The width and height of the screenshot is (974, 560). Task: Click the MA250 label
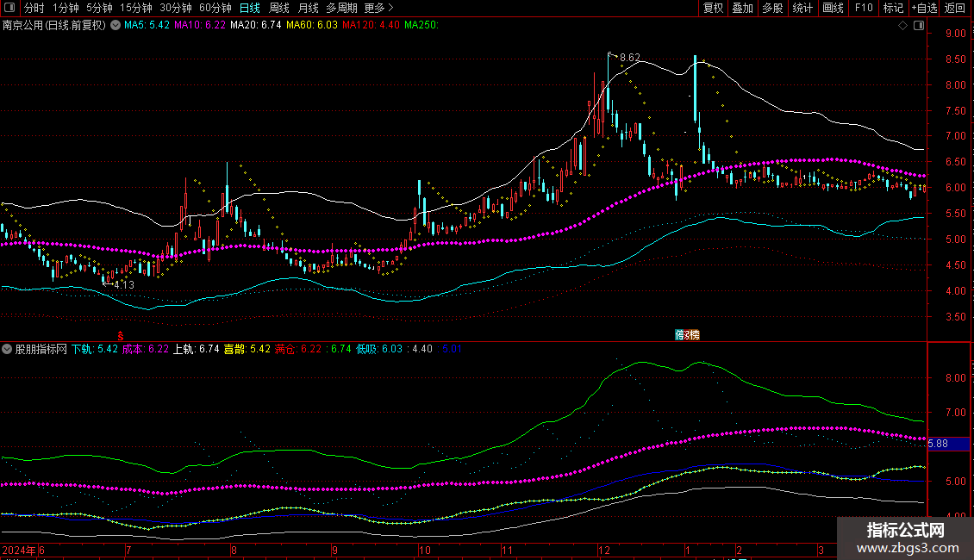pyautogui.click(x=421, y=25)
